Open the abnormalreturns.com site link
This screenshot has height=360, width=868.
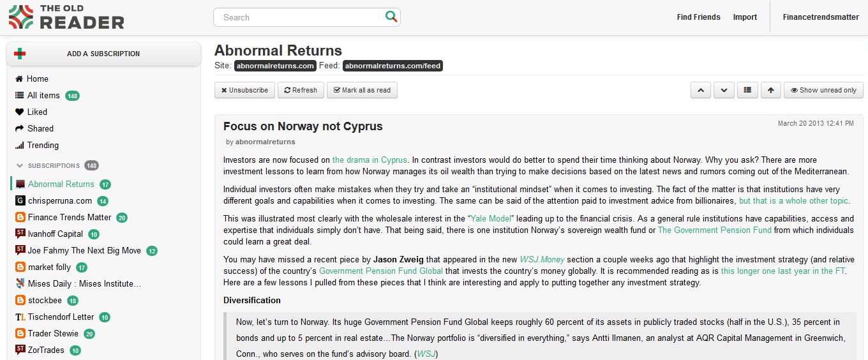[x=275, y=66]
